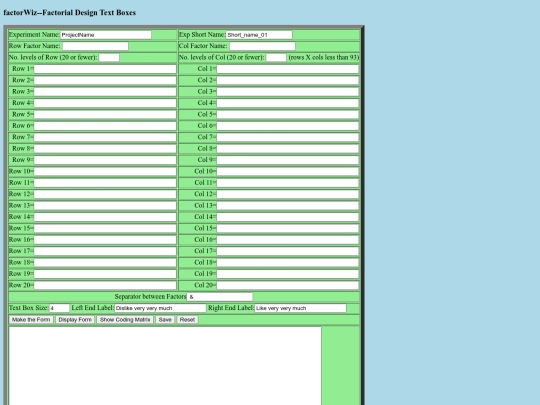Focus the Row 6 text box
The height and width of the screenshot is (405, 540).
pyautogui.click(x=105, y=126)
